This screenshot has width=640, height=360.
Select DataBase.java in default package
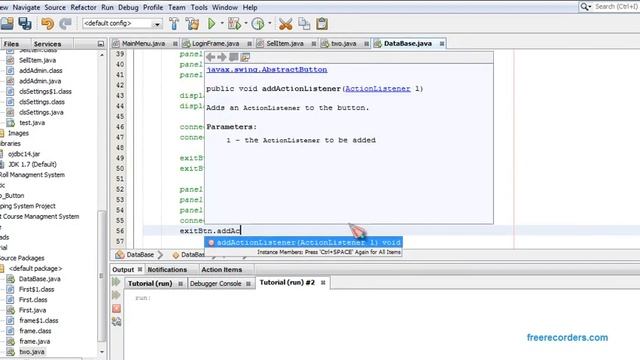(39, 279)
